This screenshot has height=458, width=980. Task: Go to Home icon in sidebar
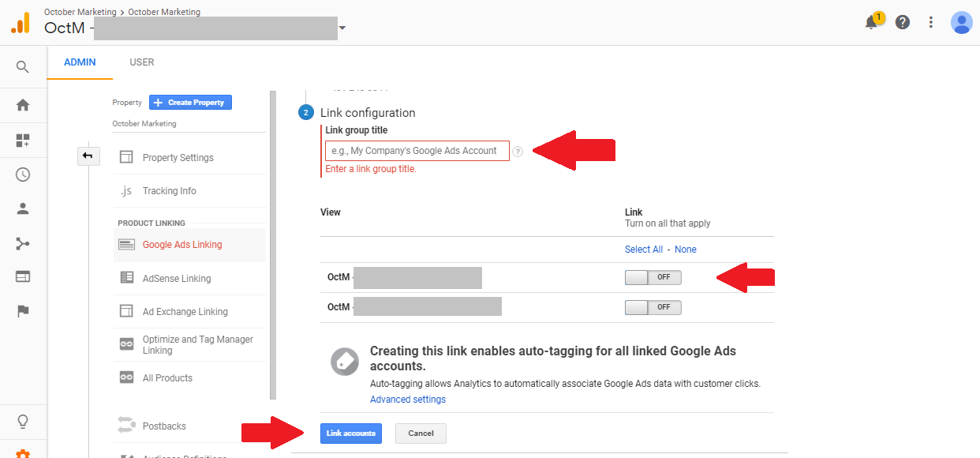(23, 104)
